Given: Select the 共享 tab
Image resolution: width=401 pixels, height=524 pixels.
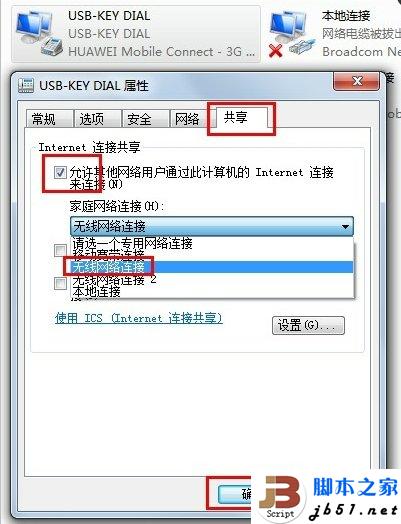Looking at the screenshot, I should click(x=241, y=118).
